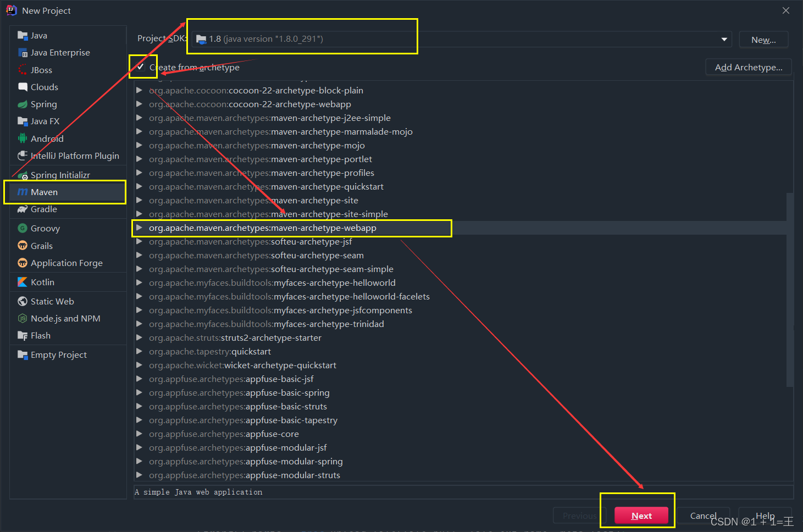Click the Cancel button
The image size is (803, 532).
[703, 516]
